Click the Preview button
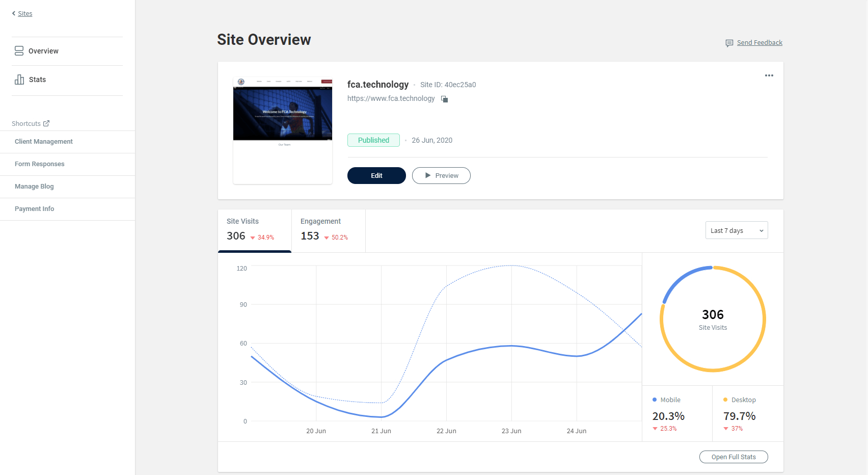This screenshot has height=475, width=868. [441, 175]
